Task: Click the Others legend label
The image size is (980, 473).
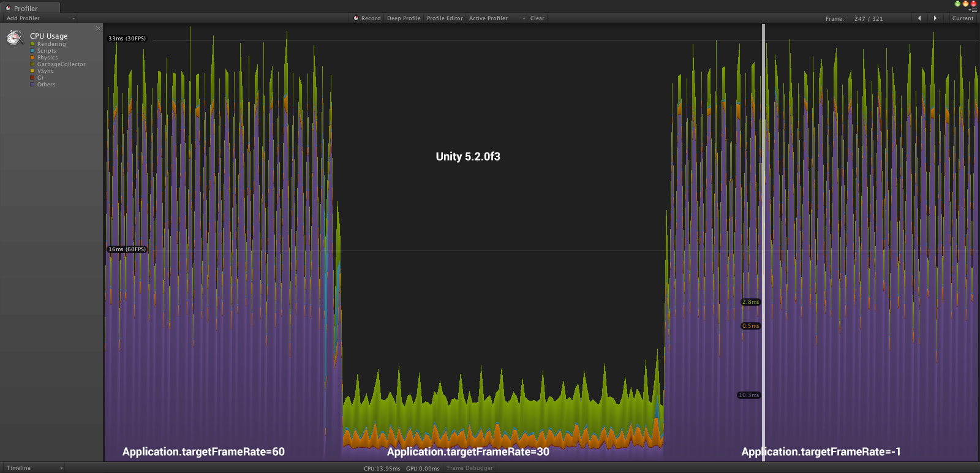Action: 46,85
